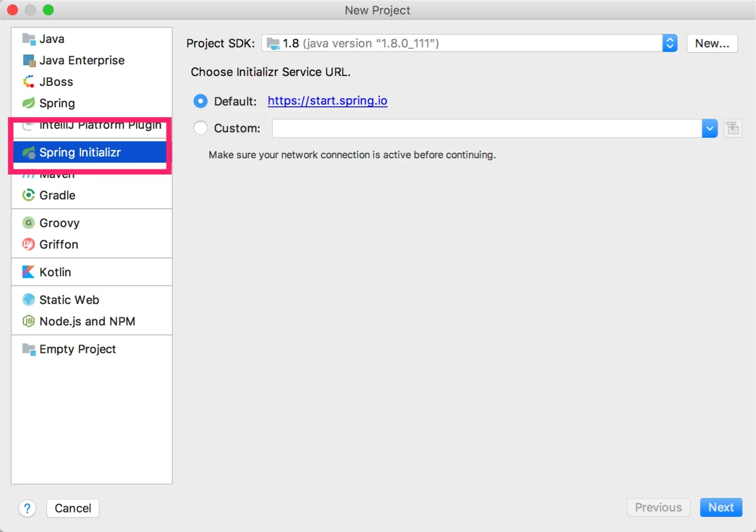Choose Java Enterprise project type

(x=92, y=60)
